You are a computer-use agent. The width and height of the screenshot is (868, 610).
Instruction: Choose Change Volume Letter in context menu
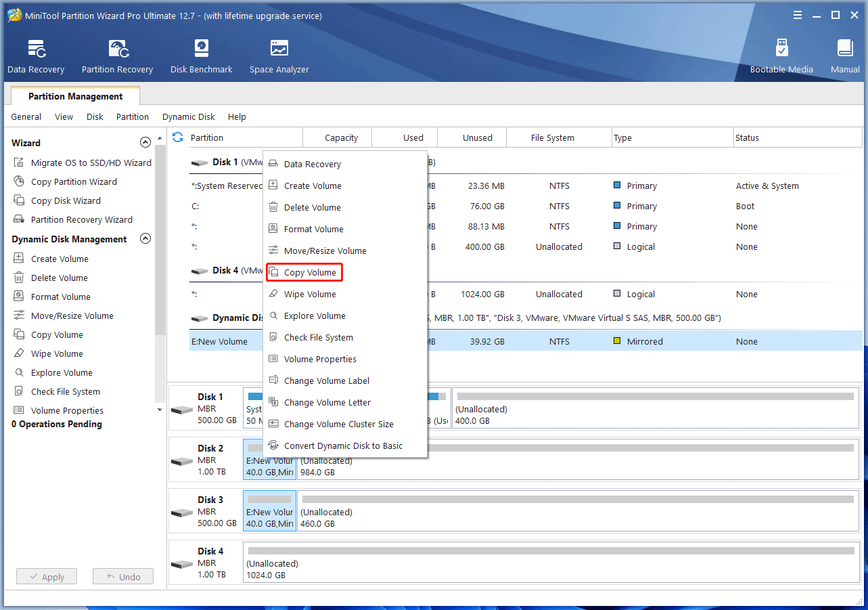[x=345, y=402]
